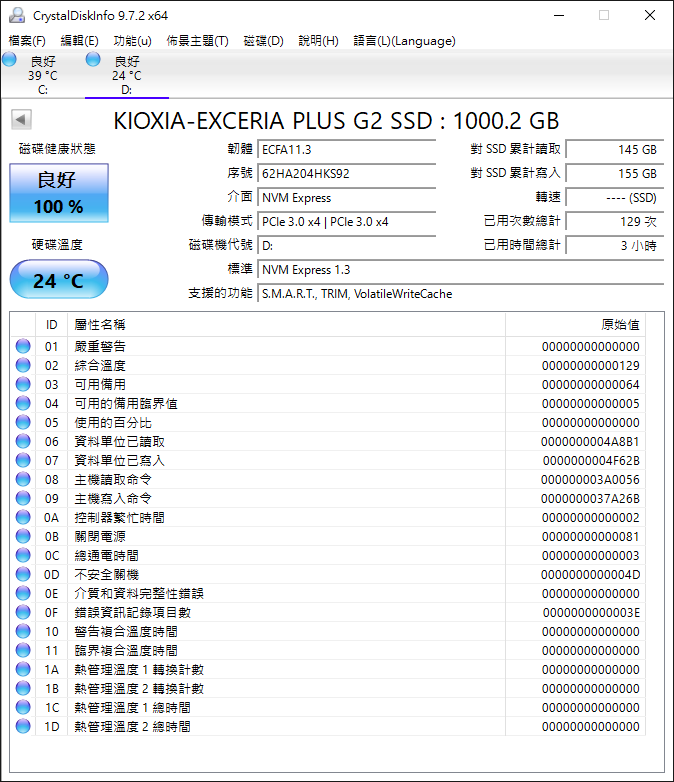
Task: Click the 標準 field NVM Express 1.3
Action: 460,269
